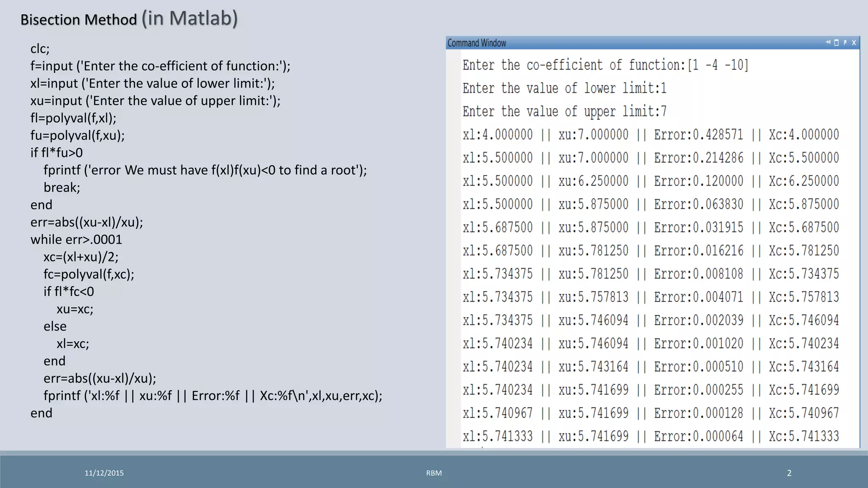868x488 pixels.
Task: Click the 'Bisection Method (in Matlab)' slide title
Action: click(129, 19)
